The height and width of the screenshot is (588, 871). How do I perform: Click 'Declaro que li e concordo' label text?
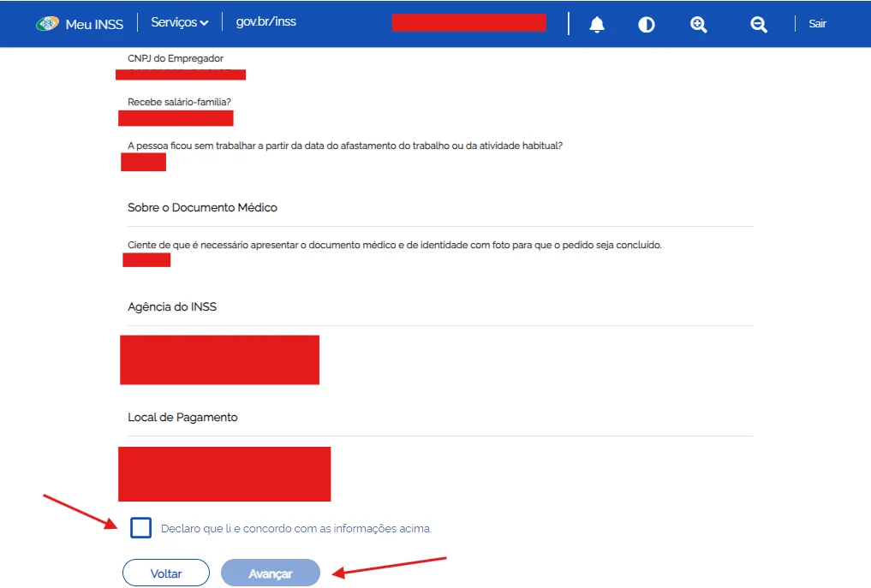296,529
